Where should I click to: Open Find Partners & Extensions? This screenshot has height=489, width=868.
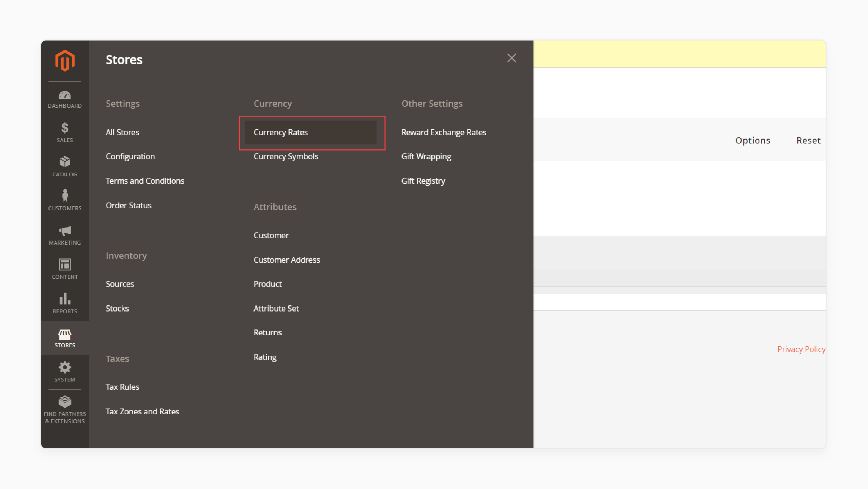pyautogui.click(x=65, y=410)
